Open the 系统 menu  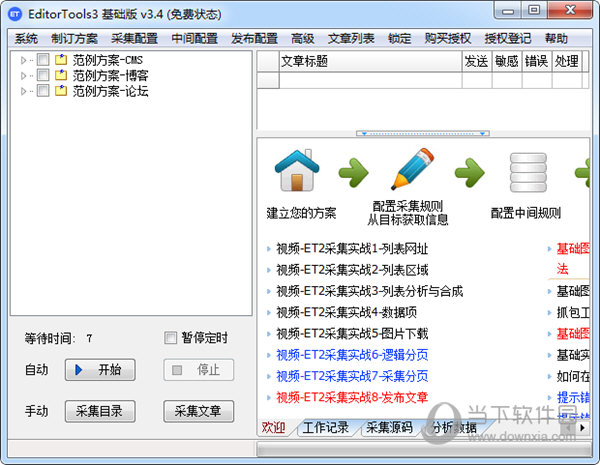coord(26,39)
